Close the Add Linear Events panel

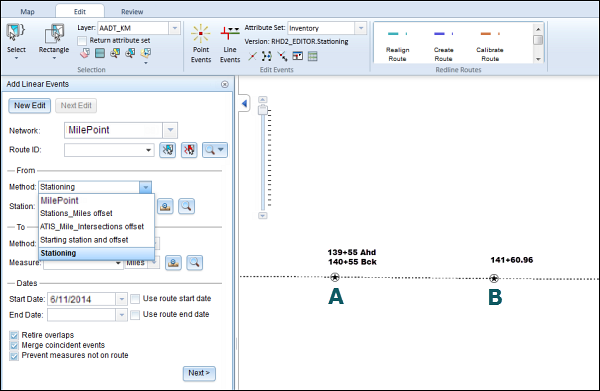225,84
